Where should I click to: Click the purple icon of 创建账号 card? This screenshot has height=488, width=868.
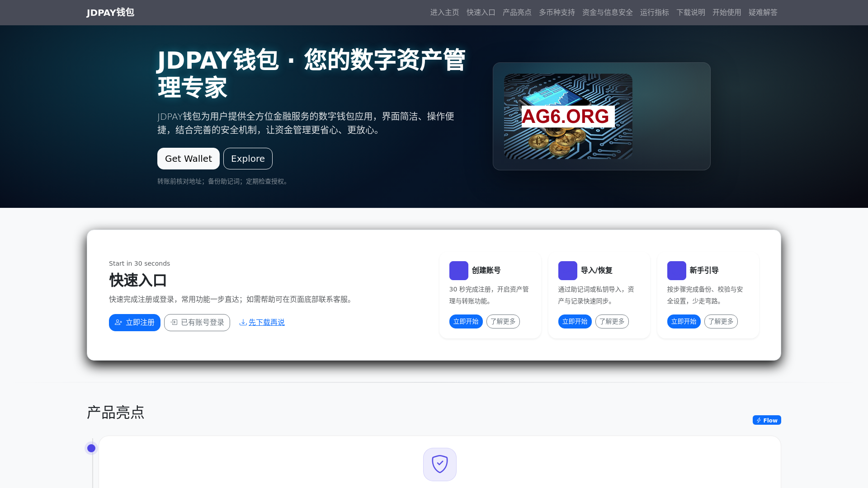point(459,271)
